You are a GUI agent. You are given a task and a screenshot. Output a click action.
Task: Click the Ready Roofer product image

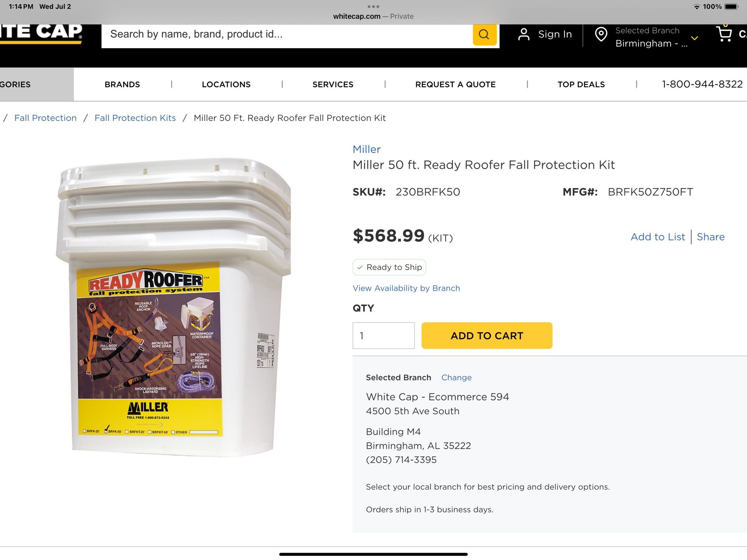click(173, 307)
